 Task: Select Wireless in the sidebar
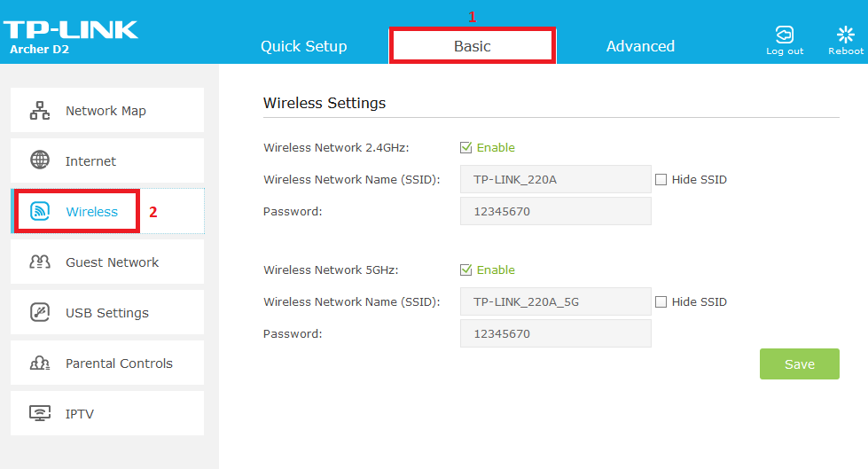tap(107, 211)
